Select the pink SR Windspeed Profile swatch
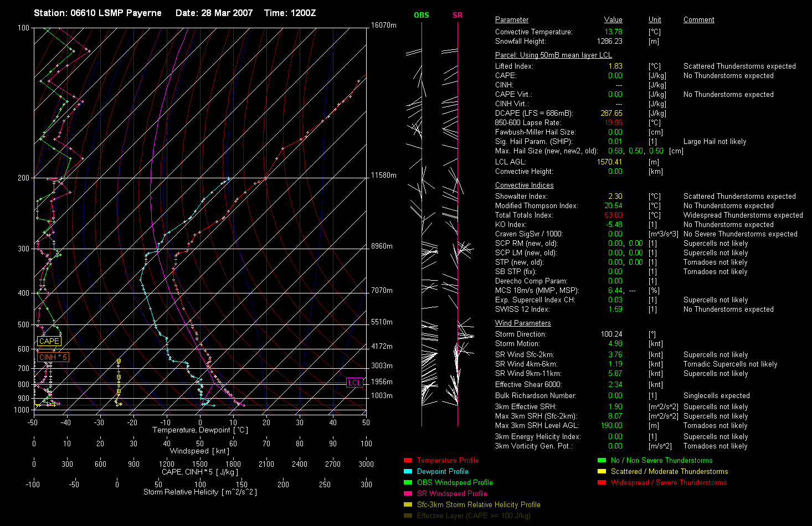 [x=408, y=493]
